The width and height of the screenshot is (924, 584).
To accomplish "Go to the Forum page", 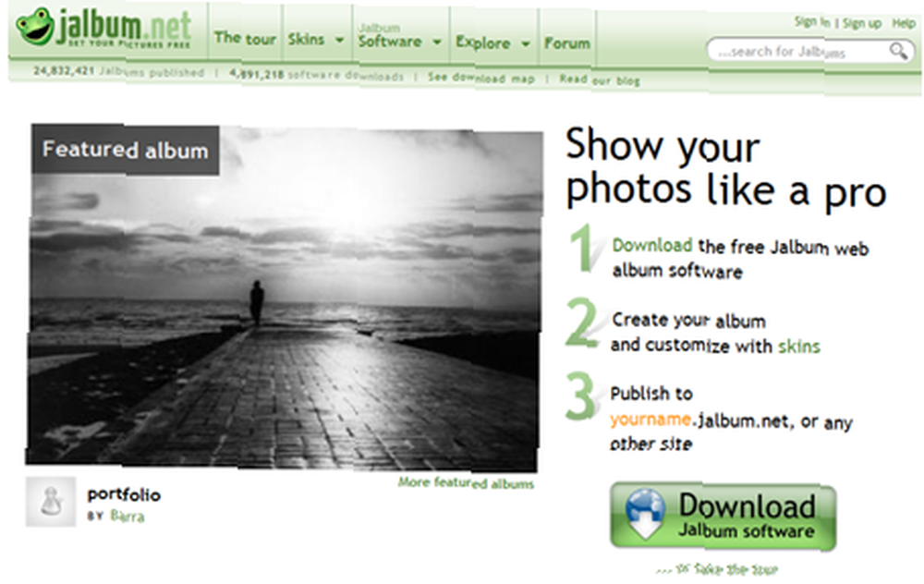I will pos(567,43).
